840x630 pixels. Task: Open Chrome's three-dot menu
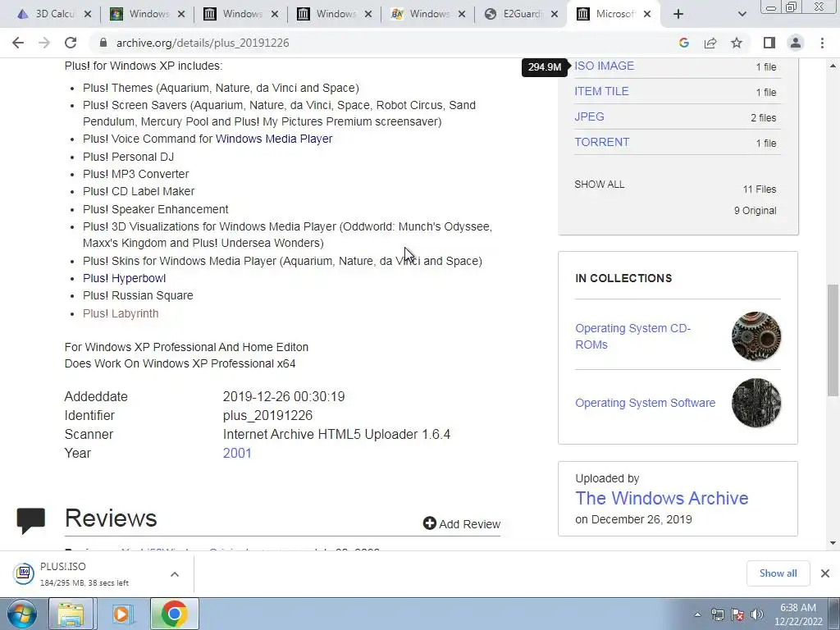[x=822, y=43]
